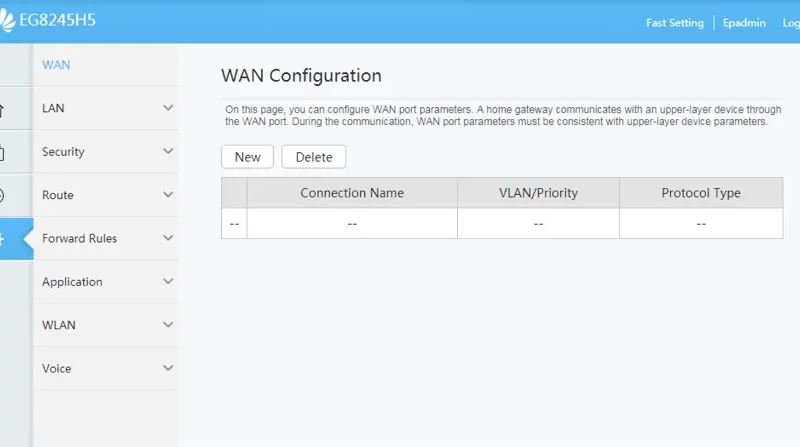Expand the Route menu chevron

(168, 194)
